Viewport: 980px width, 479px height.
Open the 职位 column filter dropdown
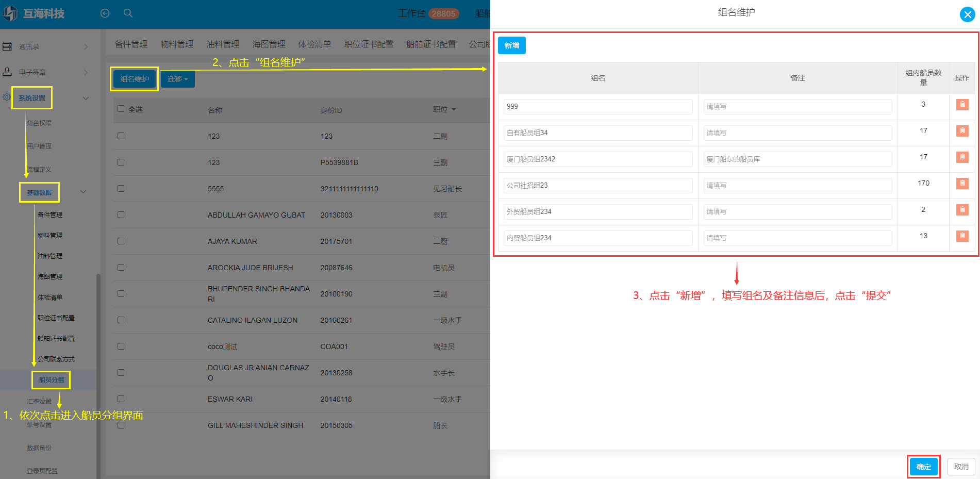pos(454,109)
